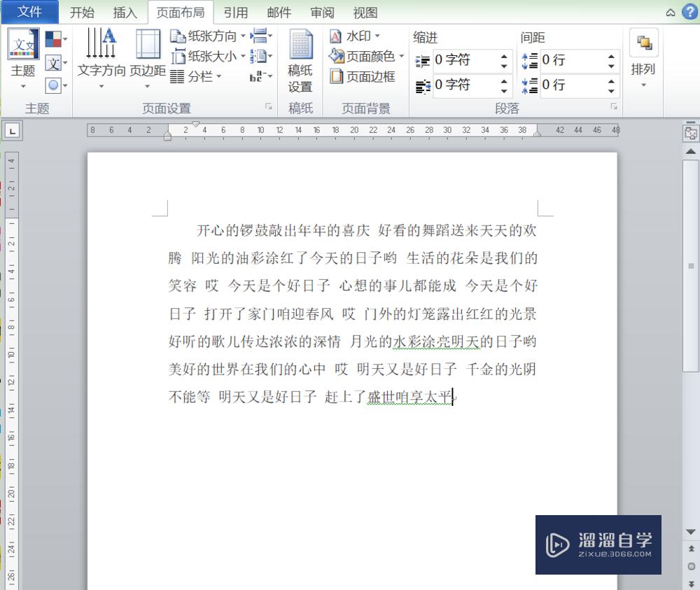Open the 文件 menu
This screenshot has width=700, height=590.
pyautogui.click(x=29, y=12)
